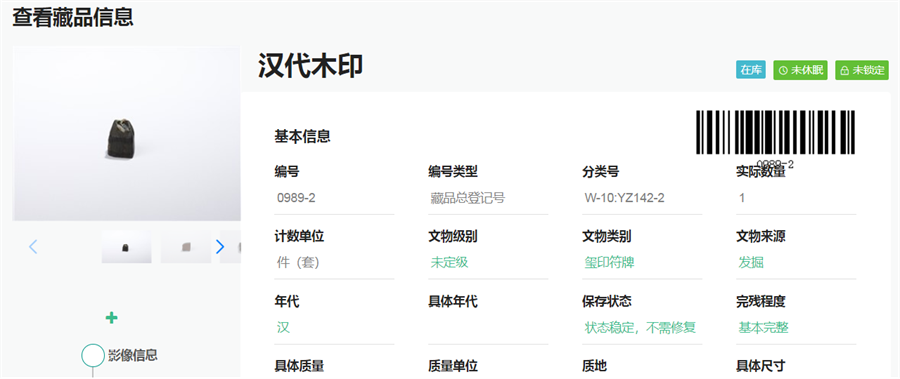Image resolution: width=900 pixels, height=379 pixels.
Task: Click the 完残程度 label
Action: (x=761, y=301)
